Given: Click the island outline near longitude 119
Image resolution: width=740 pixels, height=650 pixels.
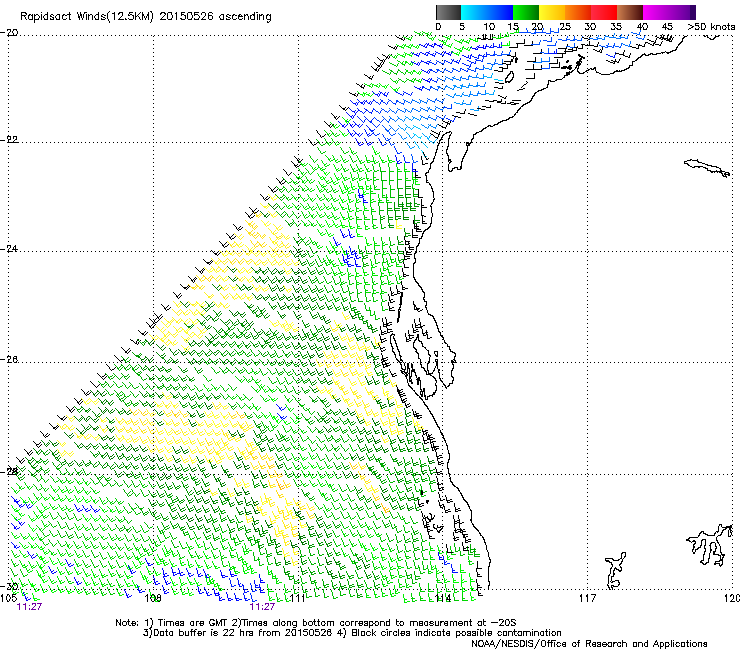Looking at the screenshot, I should [707, 168].
